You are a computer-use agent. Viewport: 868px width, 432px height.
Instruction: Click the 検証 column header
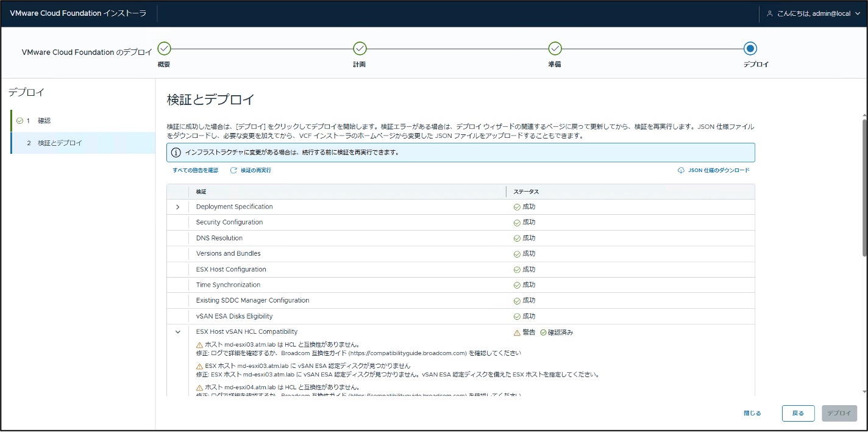[201, 192]
